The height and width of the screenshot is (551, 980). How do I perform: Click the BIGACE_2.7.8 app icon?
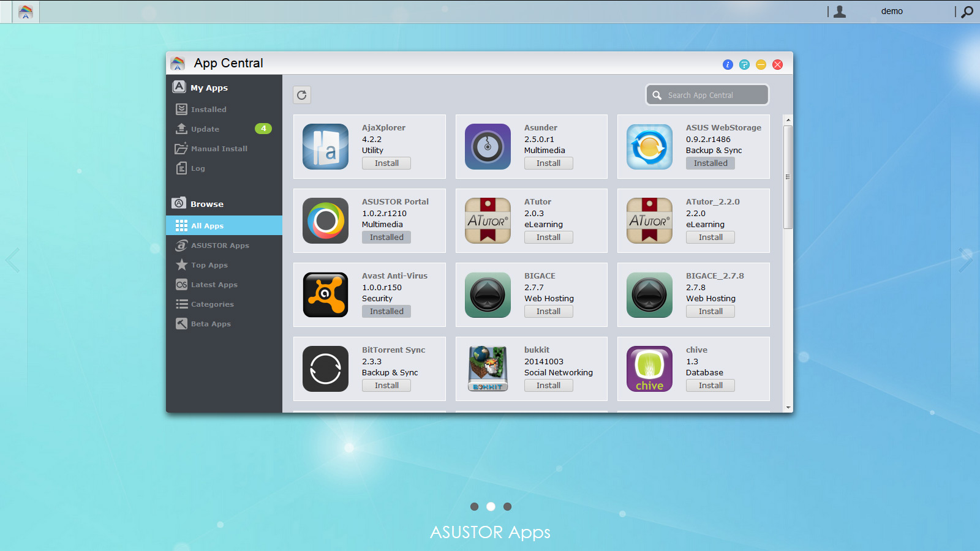[649, 295]
